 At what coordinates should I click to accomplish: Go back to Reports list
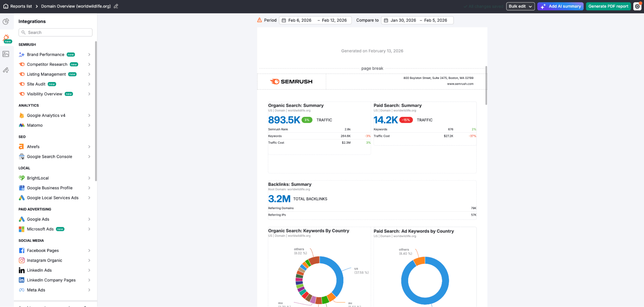(x=21, y=6)
